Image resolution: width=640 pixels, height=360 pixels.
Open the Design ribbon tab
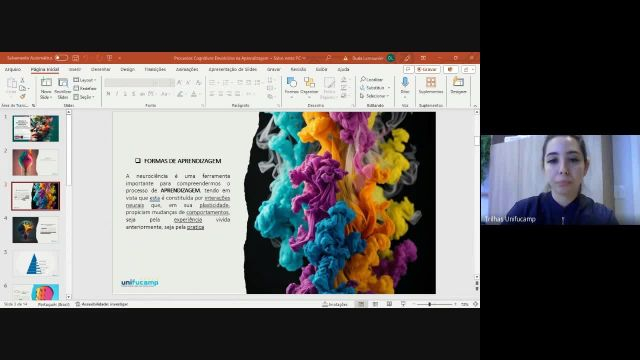click(x=127, y=69)
